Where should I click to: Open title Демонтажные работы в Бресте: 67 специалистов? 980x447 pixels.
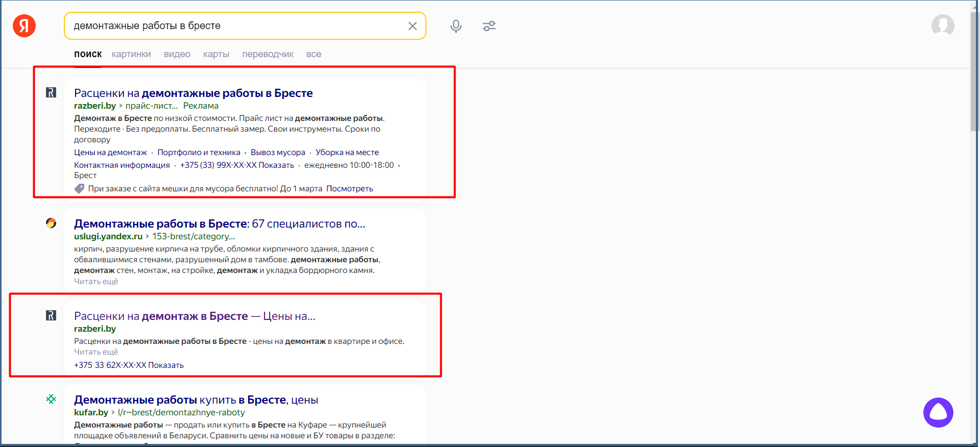(220, 224)
